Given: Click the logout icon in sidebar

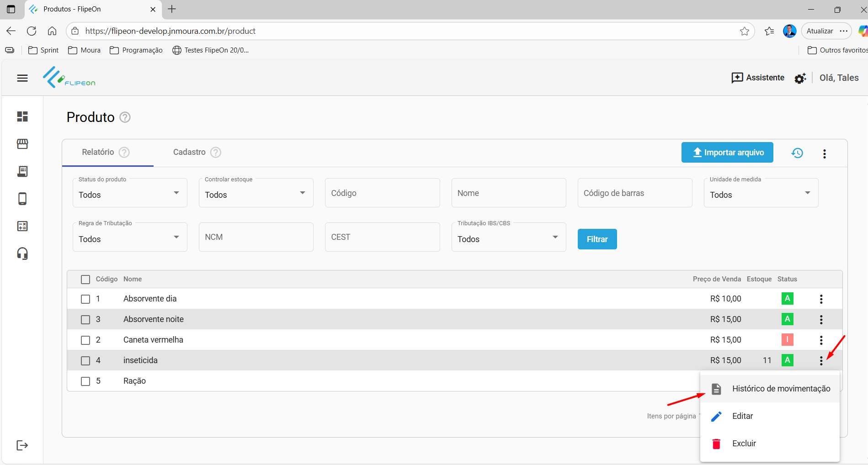Looking at the screenshot, I should click(x=22, y=445).
